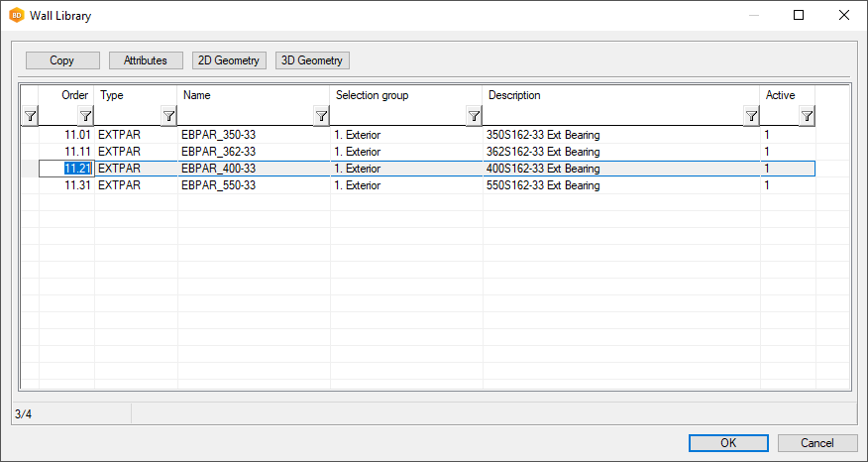Maximize the Wall Library window

pyautogui.click(x=799, y=16)
